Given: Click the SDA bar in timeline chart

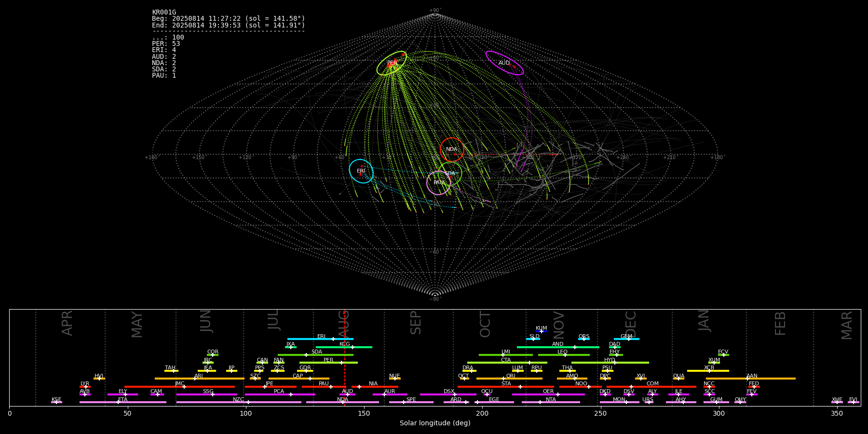Looking at the screenshot, I should coord(315,355).
